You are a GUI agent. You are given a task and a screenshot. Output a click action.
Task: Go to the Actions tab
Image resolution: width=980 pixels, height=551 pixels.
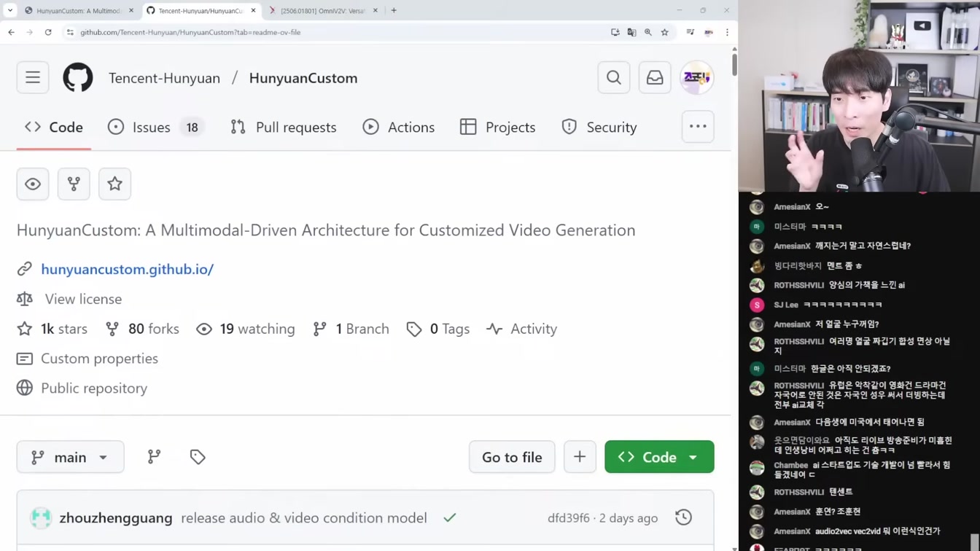(399, 127)
